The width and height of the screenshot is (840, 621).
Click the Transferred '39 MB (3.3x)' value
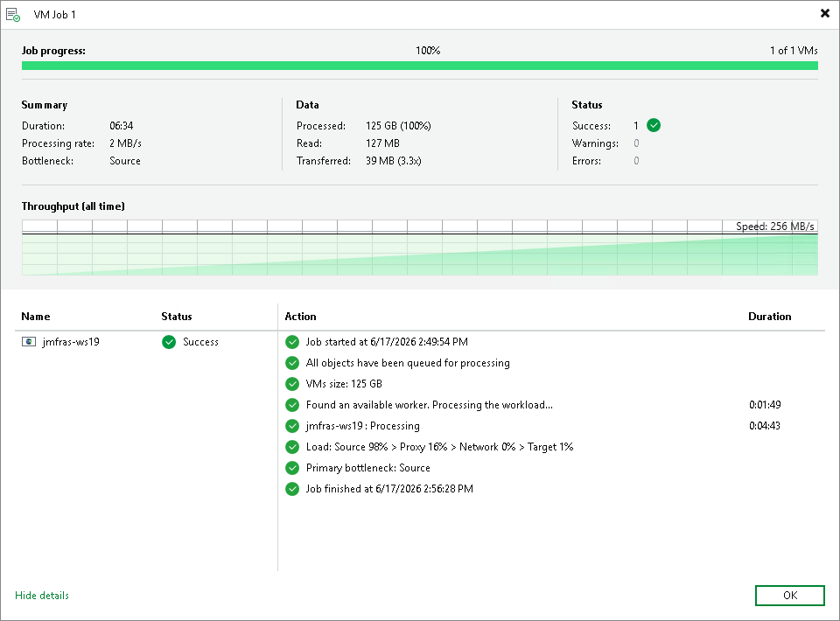(x=393, y=161)
